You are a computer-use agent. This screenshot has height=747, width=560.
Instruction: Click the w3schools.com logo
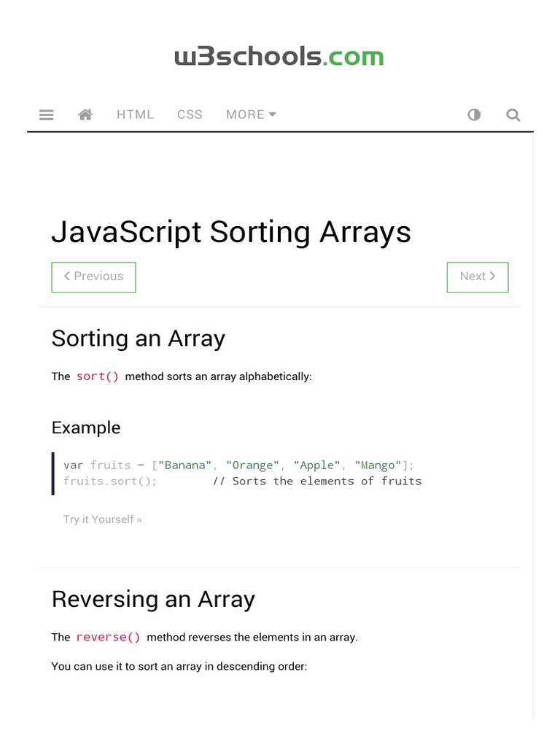point(279,57)
